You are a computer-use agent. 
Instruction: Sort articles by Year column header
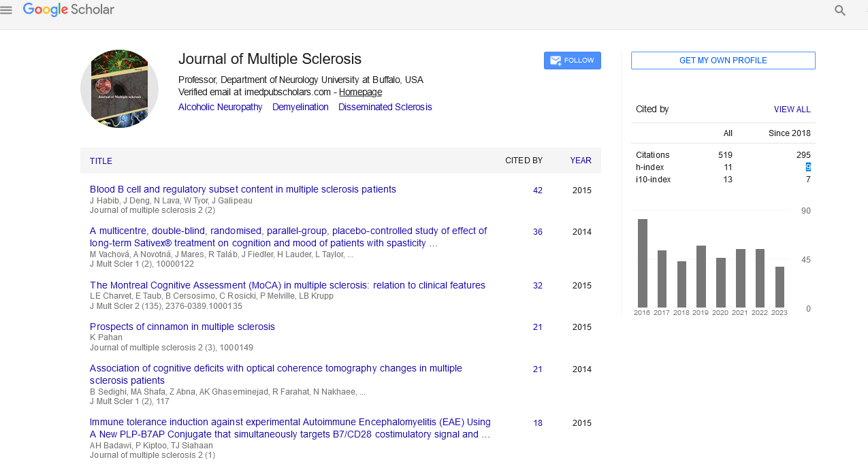[x=581, y=161]
